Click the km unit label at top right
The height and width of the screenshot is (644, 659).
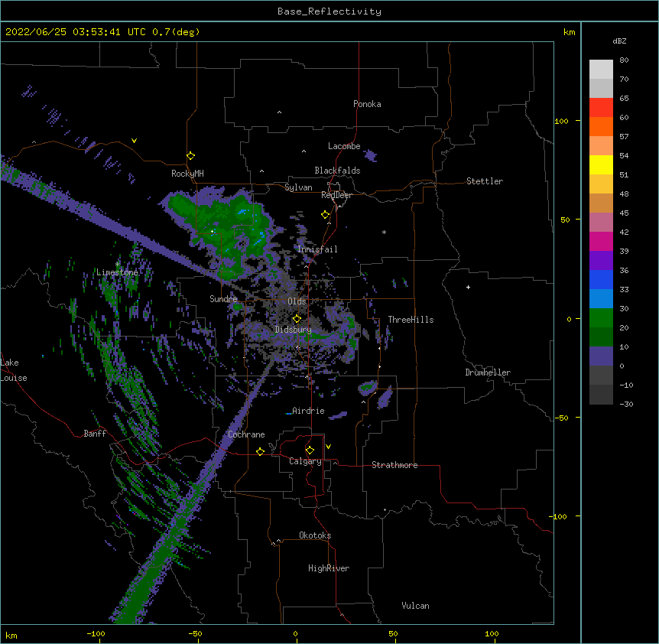click(569, 32)
